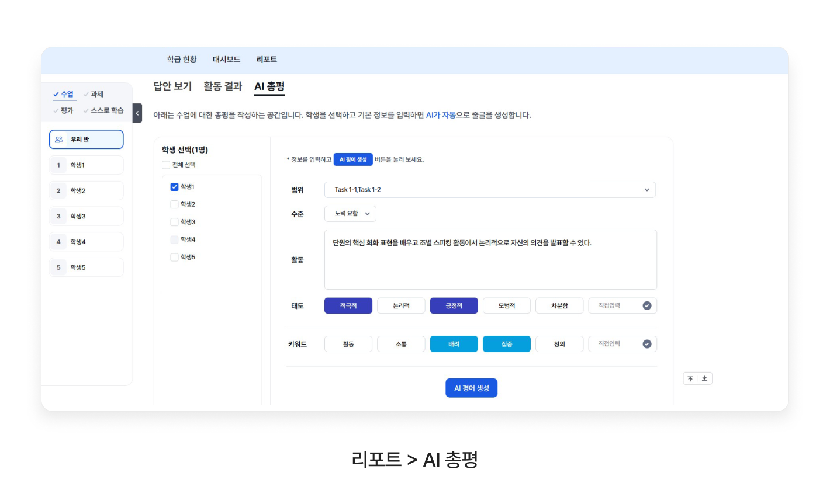Viewport: 830px width, 504px height.
Task: Open the 답안 보기 tab
Action: (x=172, y=86)
